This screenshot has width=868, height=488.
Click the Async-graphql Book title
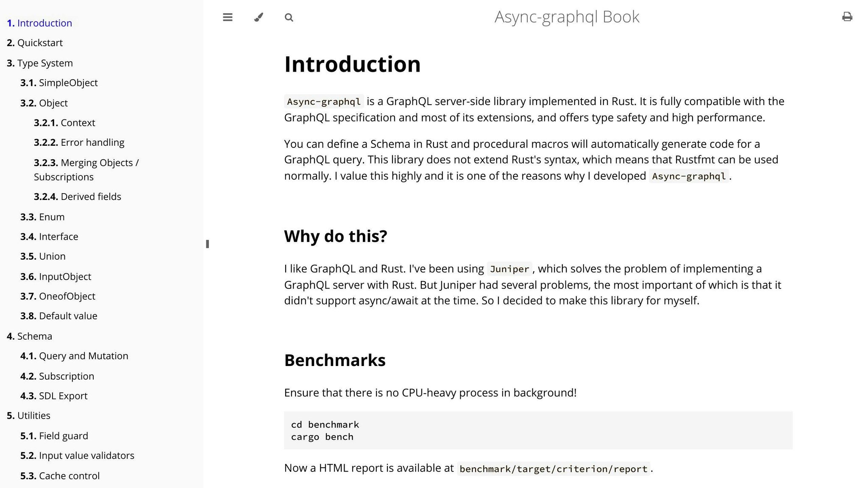566,17
